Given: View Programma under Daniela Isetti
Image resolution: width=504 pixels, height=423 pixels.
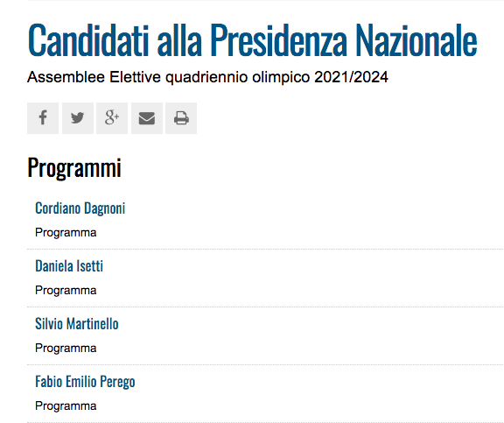Looking at the screenshot, I should [66, 290].
